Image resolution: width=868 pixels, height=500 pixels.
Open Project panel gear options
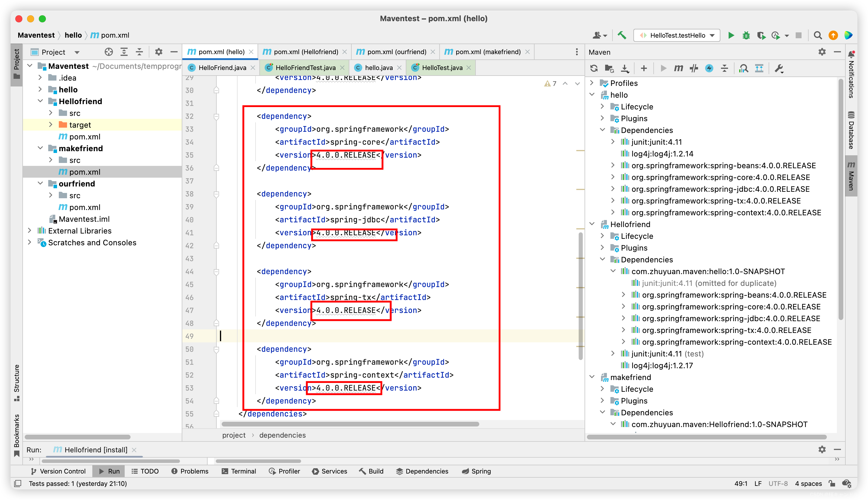click(158, 52)
